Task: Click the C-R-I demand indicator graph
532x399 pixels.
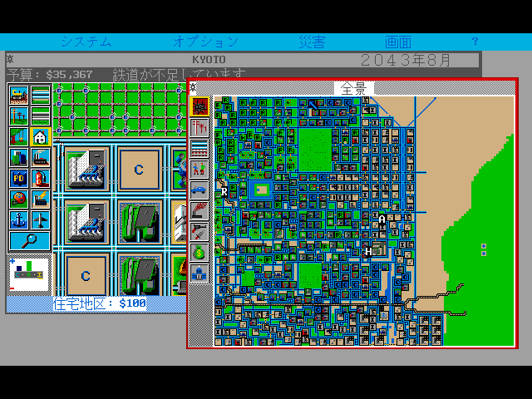Action: pyautogui.click(x=29, y=274)
